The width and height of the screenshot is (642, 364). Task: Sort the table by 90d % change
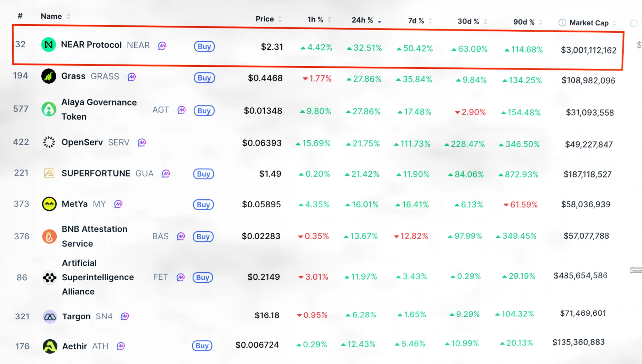(528, 22)
